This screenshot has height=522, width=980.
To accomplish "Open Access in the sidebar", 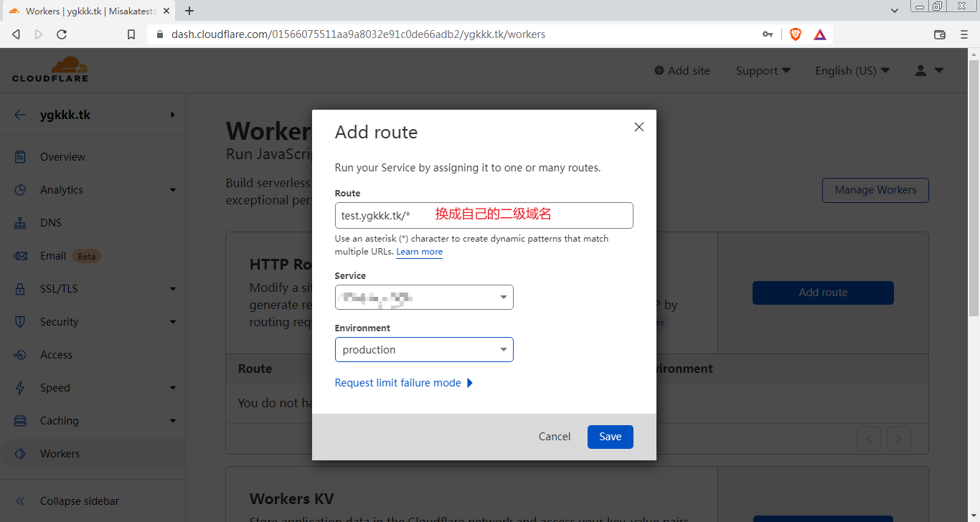I will 56,355.
